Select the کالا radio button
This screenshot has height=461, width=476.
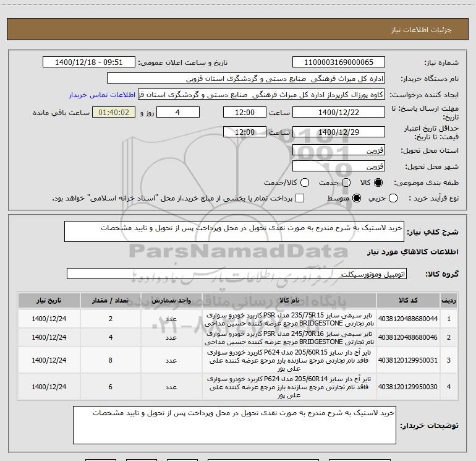pos(378,183)
